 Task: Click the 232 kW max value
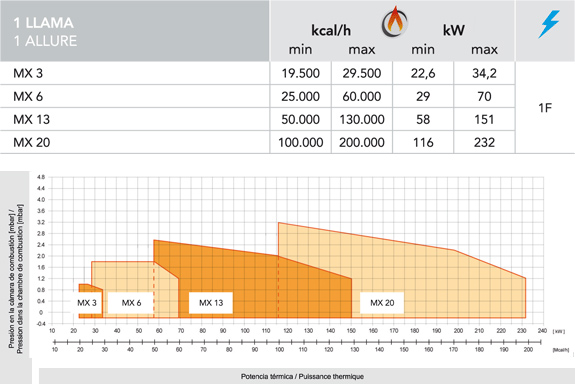[484, 142]
